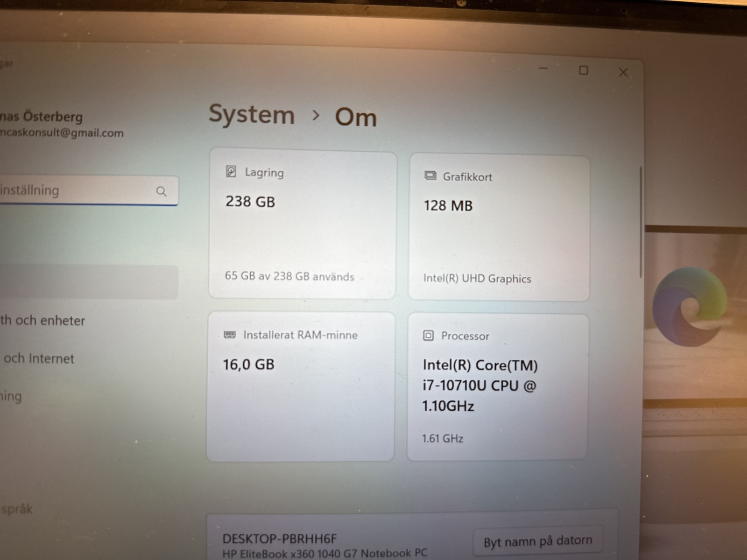The width and height of the screenshot is (747, 560).
Task: Click the 'Intel(R) UHD Graphics' text
Action: pos(477,278)
